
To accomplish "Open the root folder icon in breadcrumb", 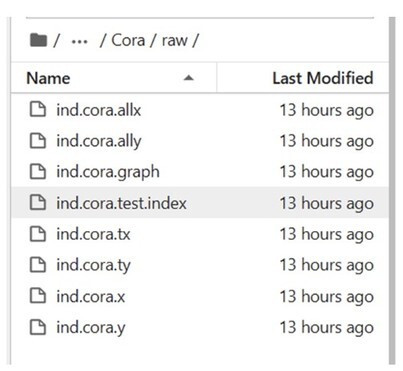I will 38,40.
